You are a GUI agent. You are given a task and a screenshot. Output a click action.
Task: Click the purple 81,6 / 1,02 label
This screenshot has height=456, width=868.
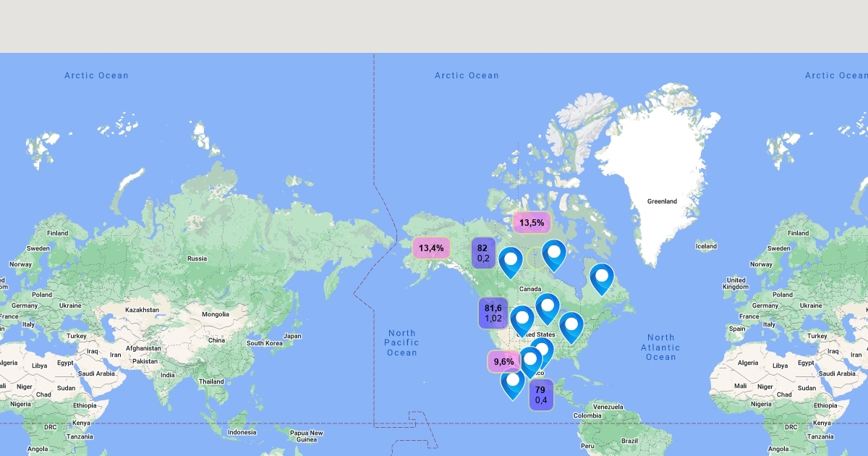pyautogui.click(x=493, y=313)
